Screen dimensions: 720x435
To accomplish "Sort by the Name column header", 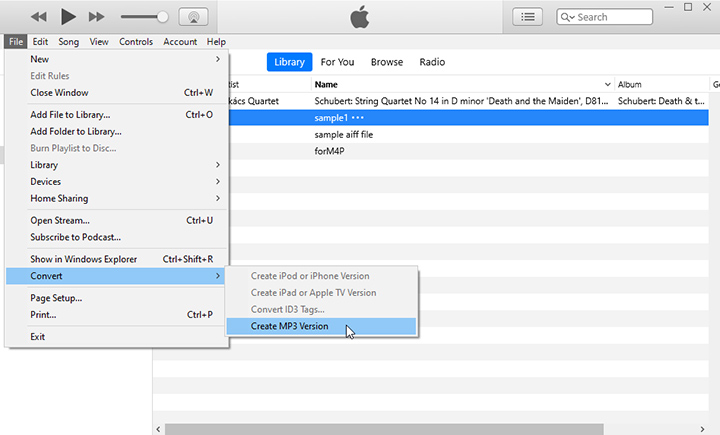I will (326, 85).
